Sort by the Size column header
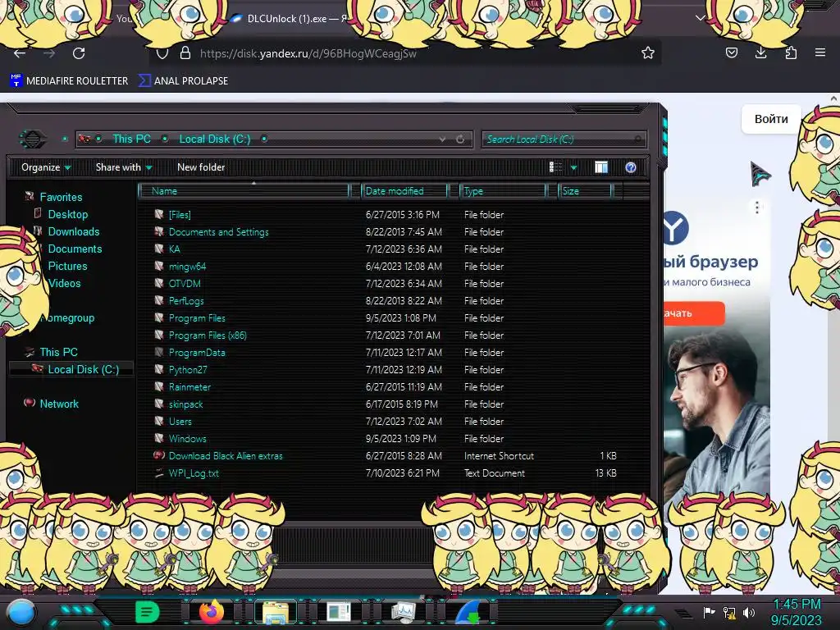 click(584, 190)
